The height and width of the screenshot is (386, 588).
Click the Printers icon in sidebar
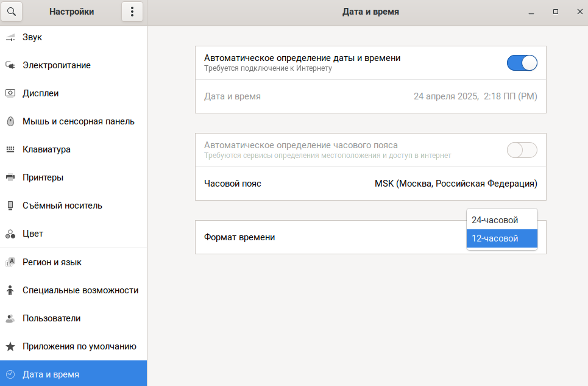(10, 177)
